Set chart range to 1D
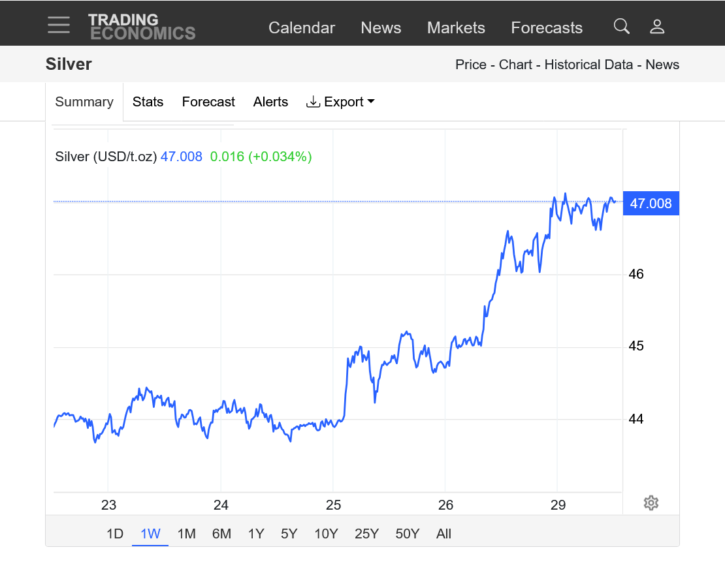The width and height of the screenshot is (725, 588). [x=115, y=534]
